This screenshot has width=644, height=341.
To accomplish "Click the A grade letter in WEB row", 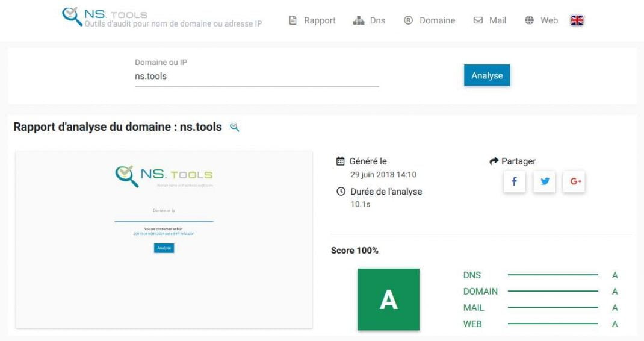I will (615, 324).
